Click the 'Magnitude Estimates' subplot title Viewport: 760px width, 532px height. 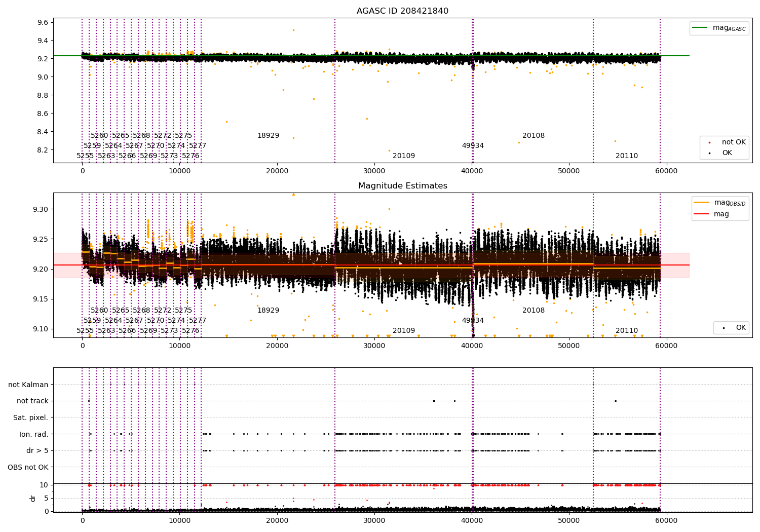point(402,185)
